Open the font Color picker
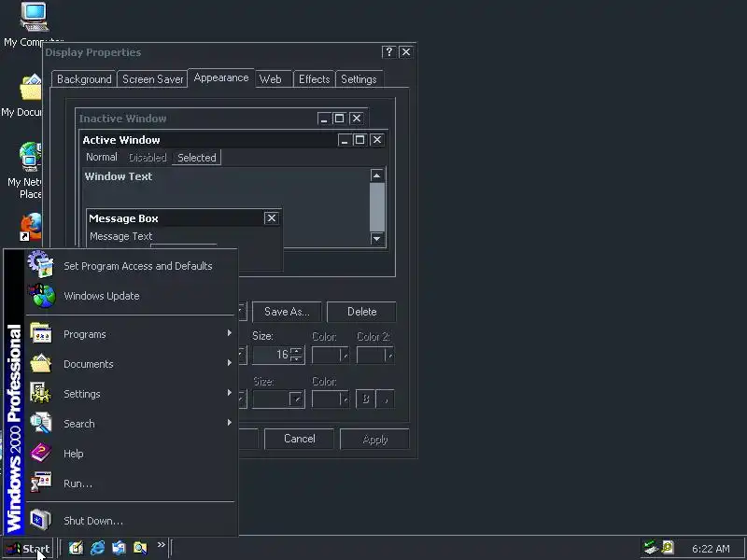The image size is (747, 560). 331,399
